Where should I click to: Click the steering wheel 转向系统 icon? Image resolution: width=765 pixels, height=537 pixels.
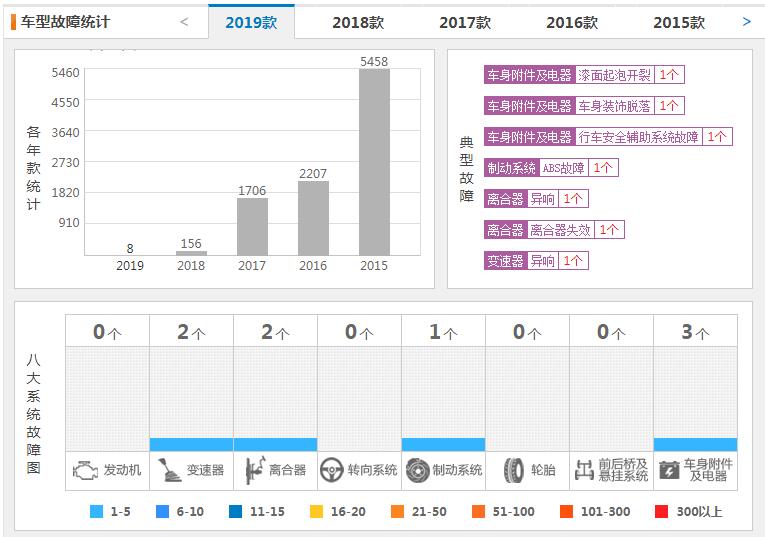coord(332,470)
